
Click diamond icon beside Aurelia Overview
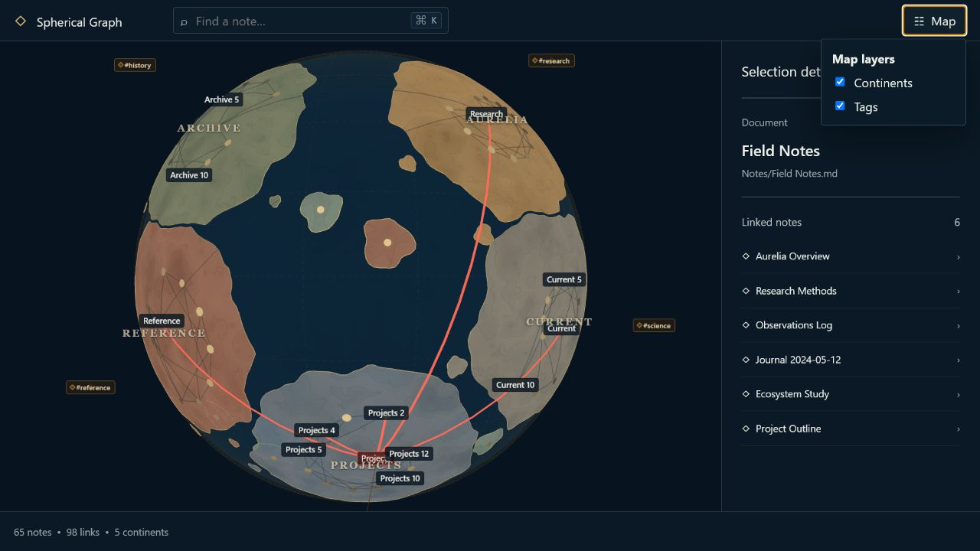pyautogui.click(x=746, y=256)
